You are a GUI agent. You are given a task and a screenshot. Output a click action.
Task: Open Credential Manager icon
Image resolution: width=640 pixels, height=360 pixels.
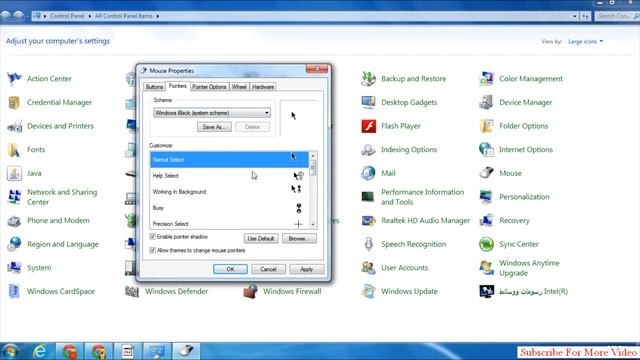(14, 102)
